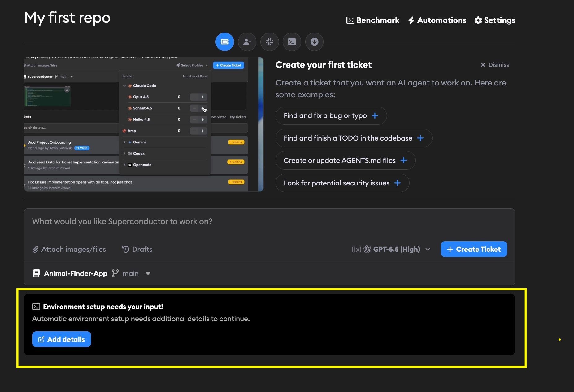Open the GPT-5.5 (High) model dropdown
This screenshot has width=574, height=392.
[391, 249]
